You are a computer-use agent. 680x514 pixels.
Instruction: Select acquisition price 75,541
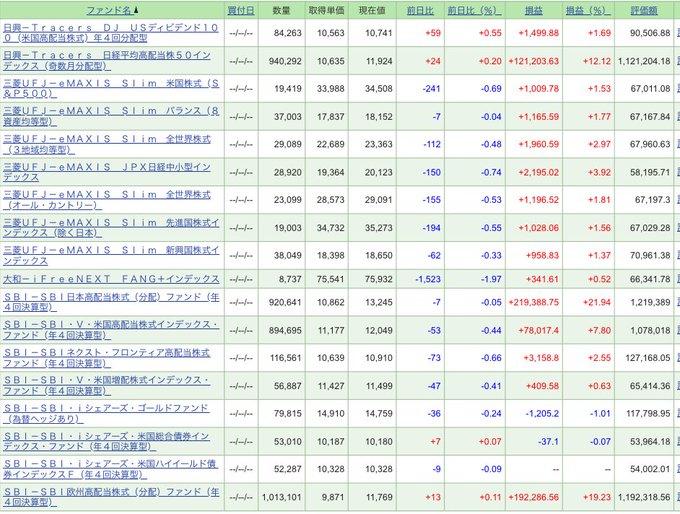[330, 279]
